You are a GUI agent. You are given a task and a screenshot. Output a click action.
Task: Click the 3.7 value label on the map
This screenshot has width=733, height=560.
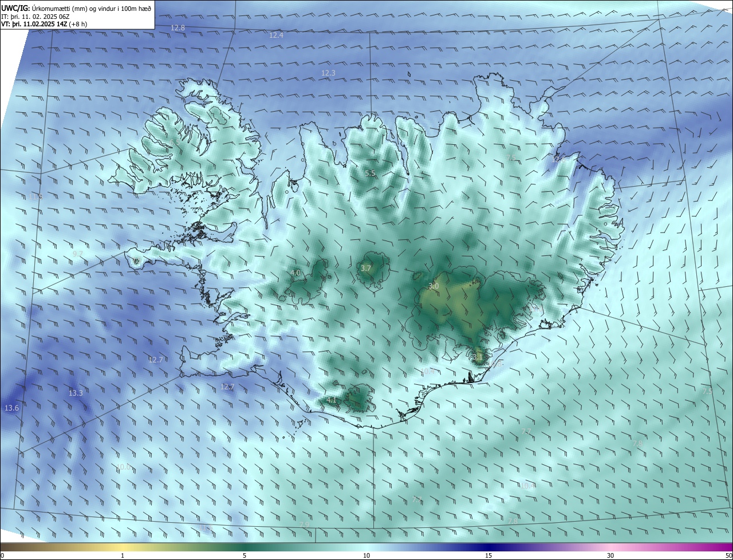pos(366,268)
